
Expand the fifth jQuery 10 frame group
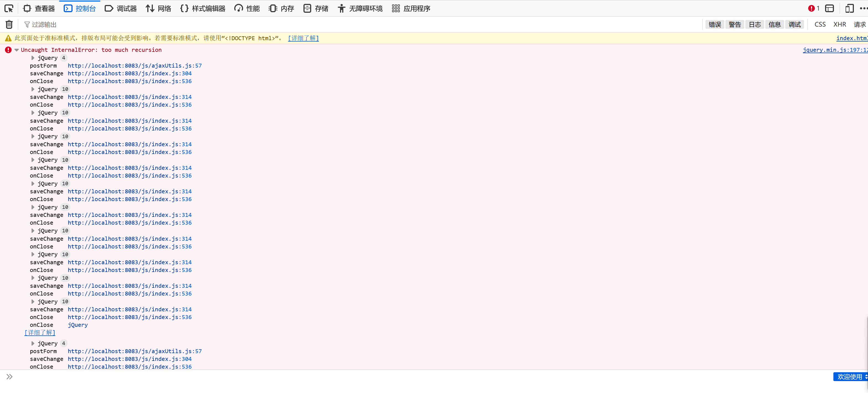click(x=33, y=184)
